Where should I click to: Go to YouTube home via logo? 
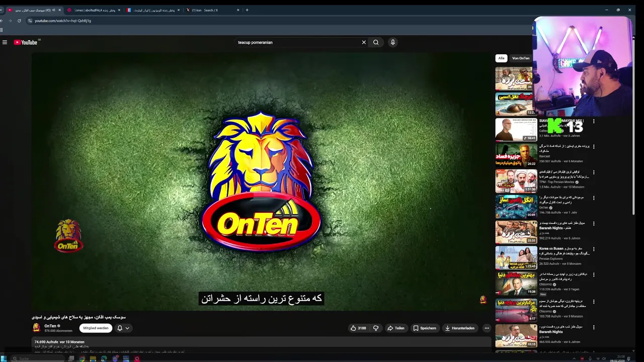(x=26, y=42)
